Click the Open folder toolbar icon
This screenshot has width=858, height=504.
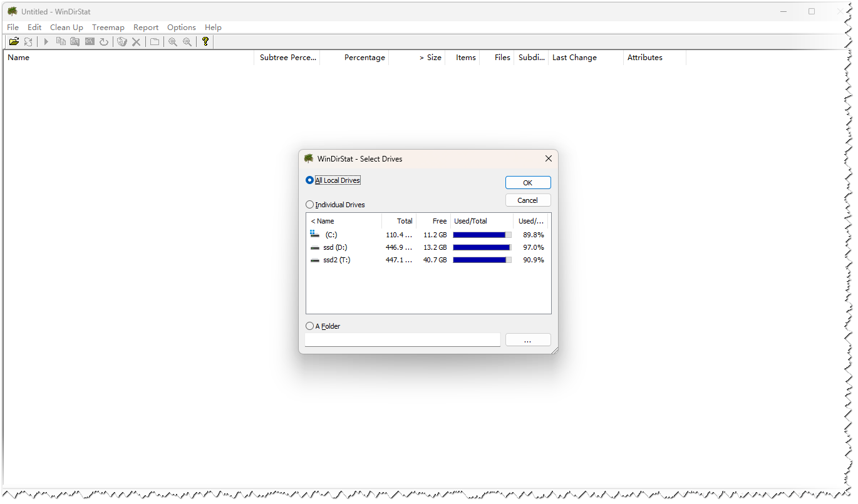(14, 41)
